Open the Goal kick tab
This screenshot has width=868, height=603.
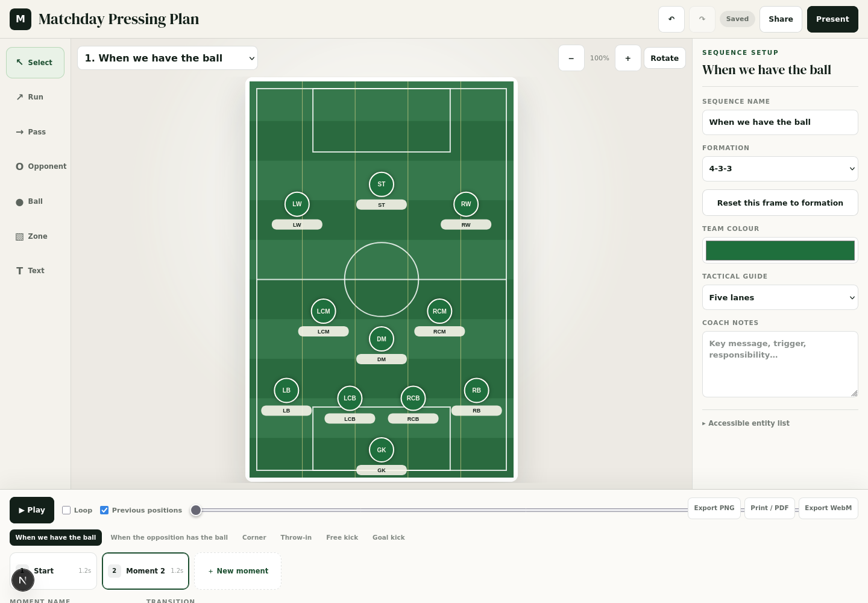[389, 537]
